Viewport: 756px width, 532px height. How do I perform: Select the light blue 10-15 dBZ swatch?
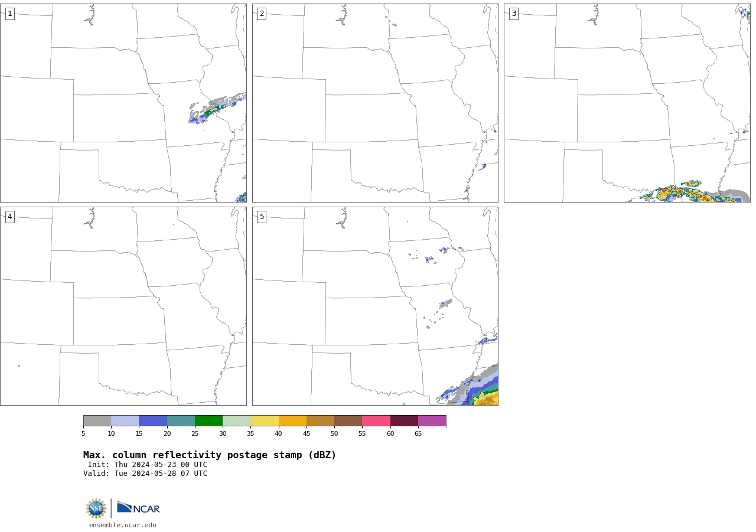pos(125,421)
